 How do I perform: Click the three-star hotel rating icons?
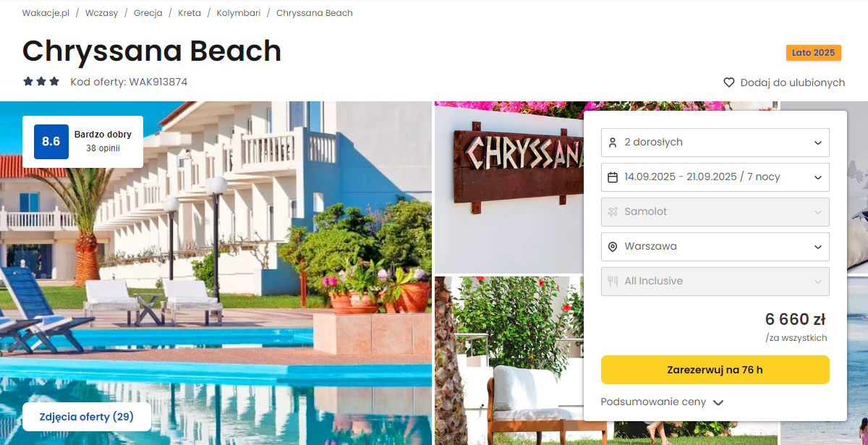click(x=41, y=82)
